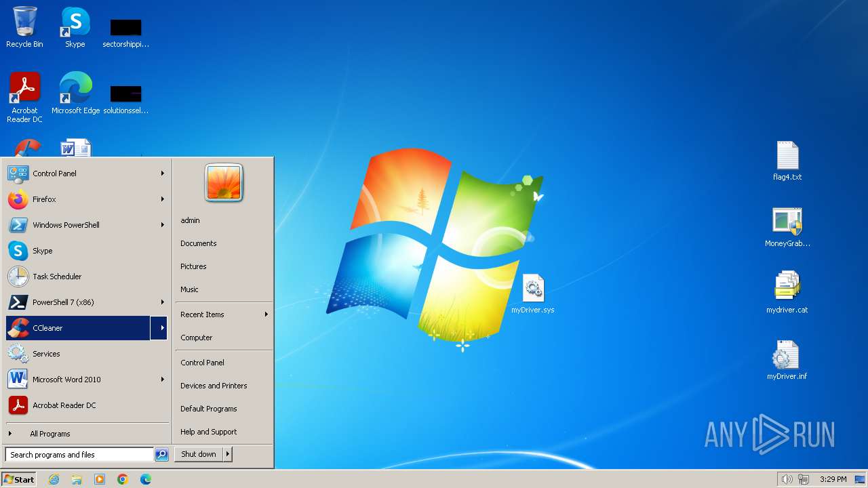The height and width of the screenshot is (488, 868).
Task: Expand PowerShell 7 (x86) jump list arrow
Action: [162, 302]
